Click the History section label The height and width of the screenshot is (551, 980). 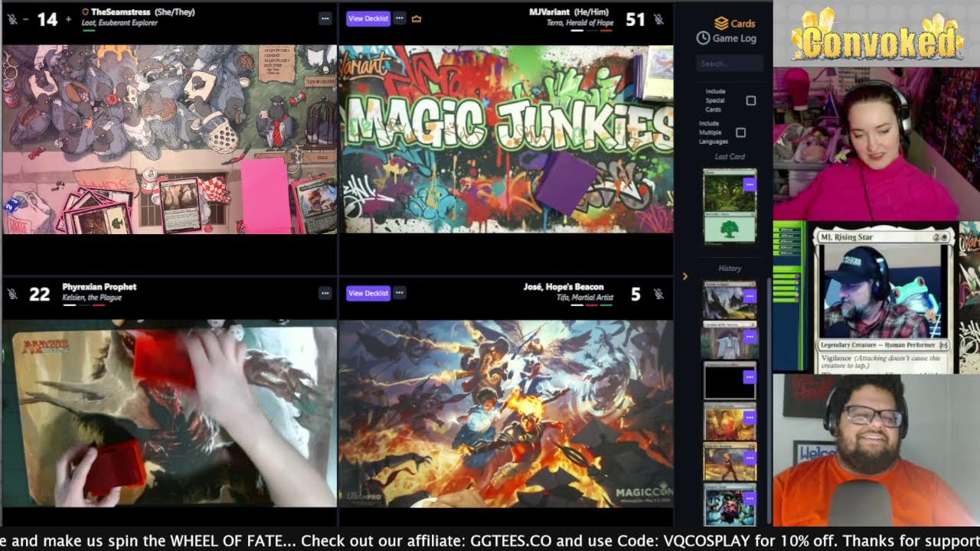pos(730,269)
